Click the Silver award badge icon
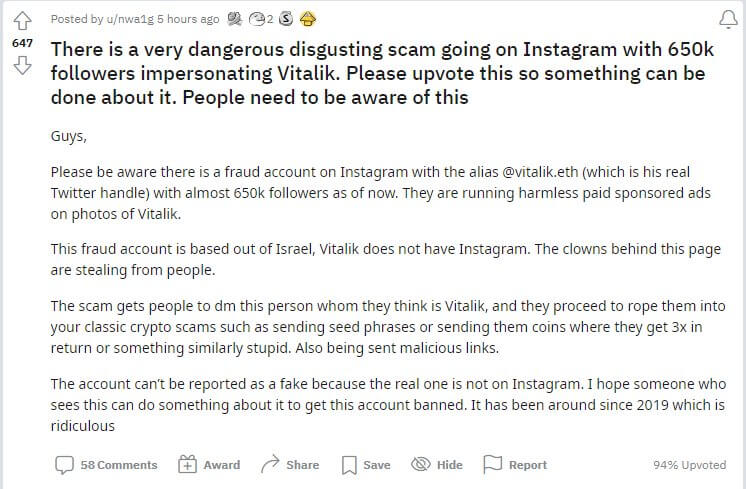Image resolution: width=746 pixels, height=489 pixels. (x=285, y=19)
